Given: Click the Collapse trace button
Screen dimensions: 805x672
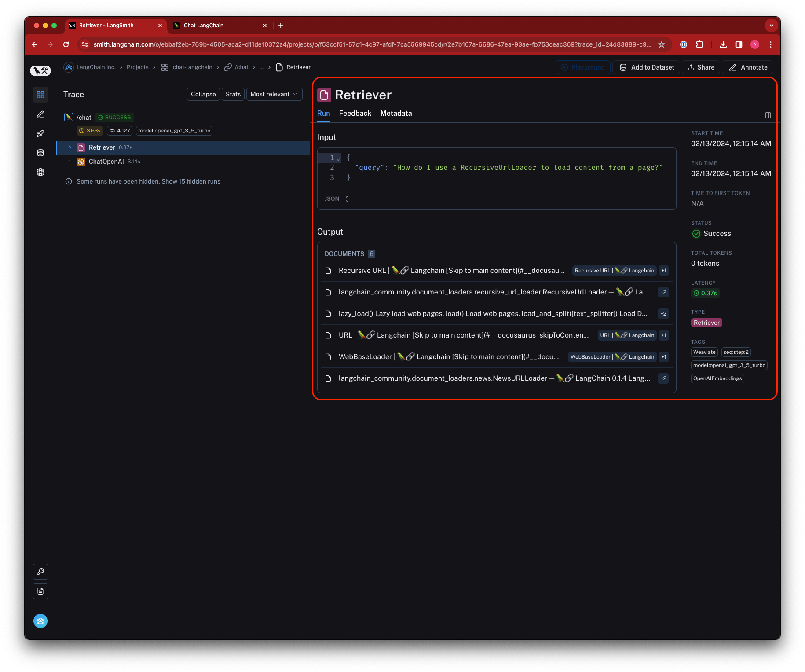Looking at the screenshot, I should pyautogui.click(x=203, y=94).
